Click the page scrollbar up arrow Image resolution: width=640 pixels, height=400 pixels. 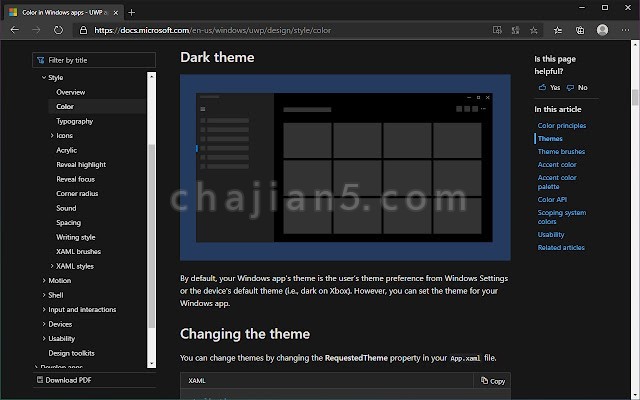[635, 44]
